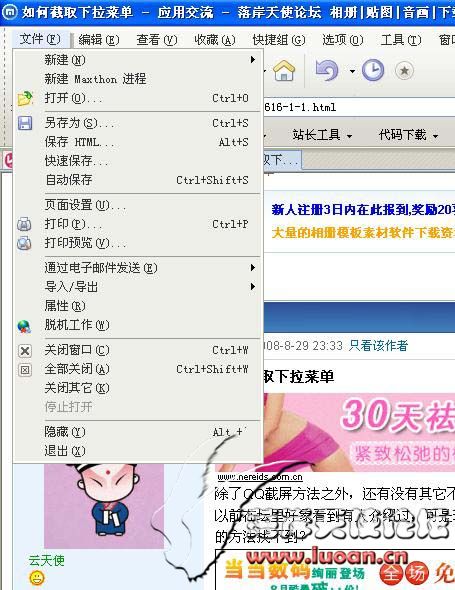Open the 站长工具 dropdown
The width and height of the screenshot is (455, 590).
[322, 134]
